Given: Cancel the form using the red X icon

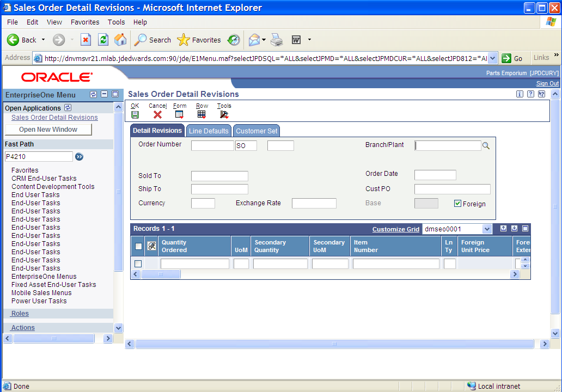Looking at the screenshot, I should tap(157, 115).
